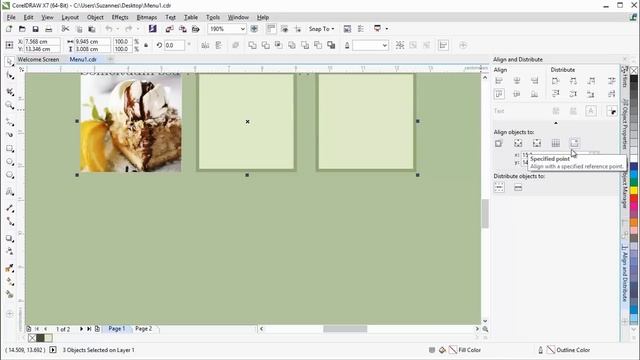The height and width of the screenshot is (360, 640).
Task: Select the Color Eyedropper tool in the toolbox
Action: (x=10, y=268)
